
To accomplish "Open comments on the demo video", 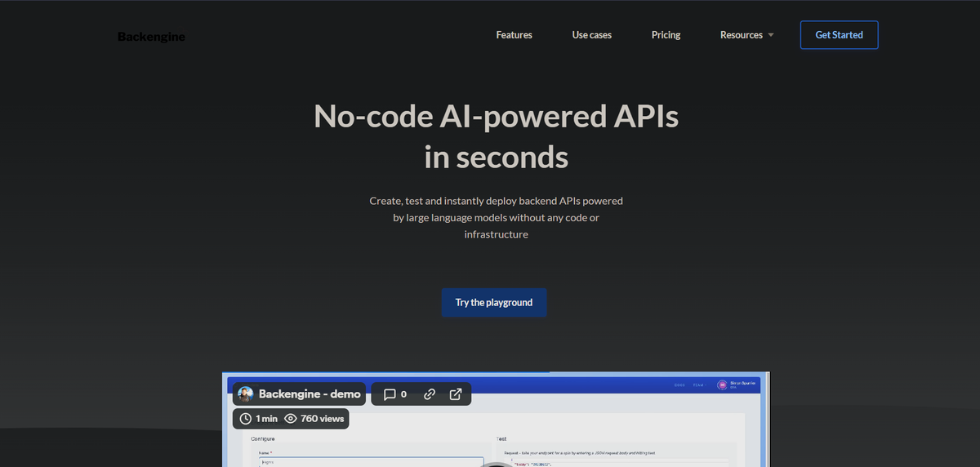I will pyautogui.click(x=390, y=394).
